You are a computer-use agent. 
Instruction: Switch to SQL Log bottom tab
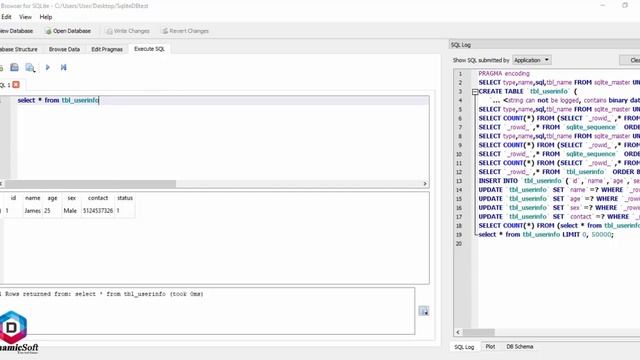tap(464, 347)
